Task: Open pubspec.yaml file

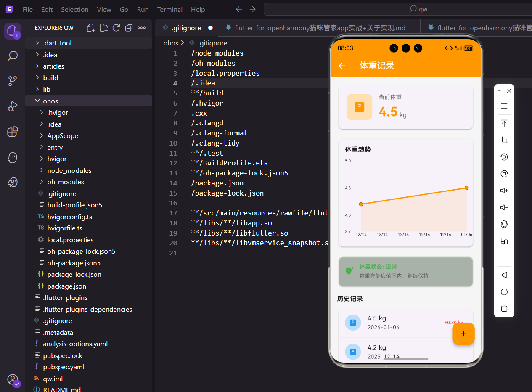Action: tap(88, 367)
